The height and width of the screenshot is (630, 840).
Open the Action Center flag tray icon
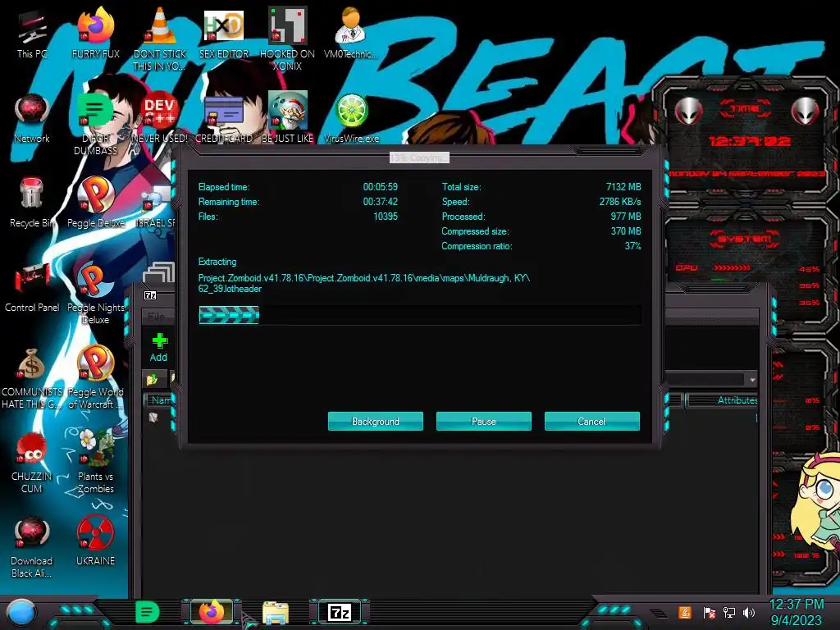tap(709, 612)
